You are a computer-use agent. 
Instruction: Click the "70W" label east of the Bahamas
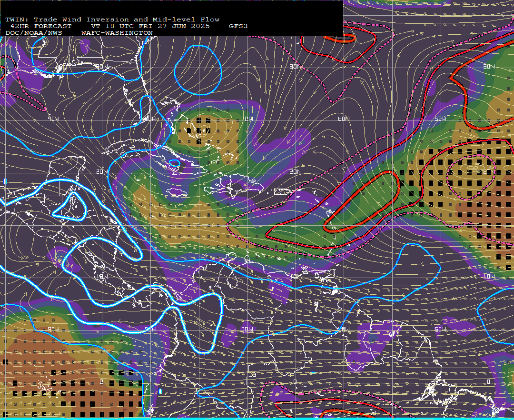pyautogui.click(x=247, y=119)
